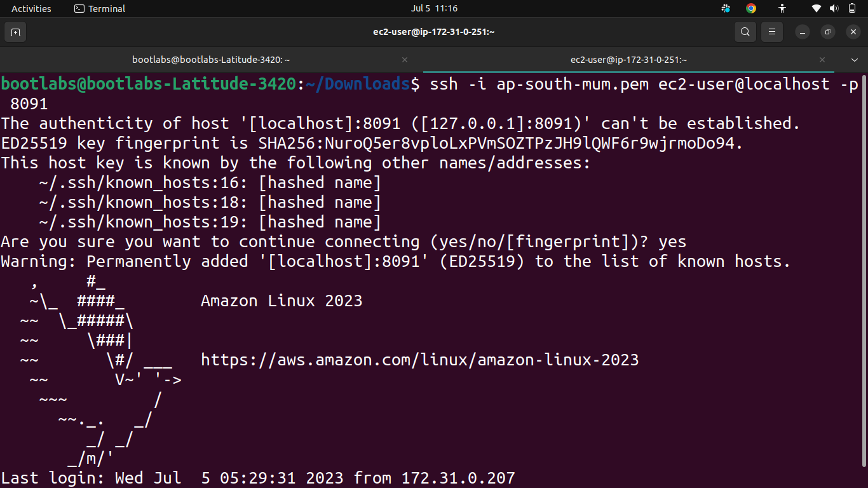Close the ec2-user@ip-172-31-0-251 tab

click(x=822, y=60)
